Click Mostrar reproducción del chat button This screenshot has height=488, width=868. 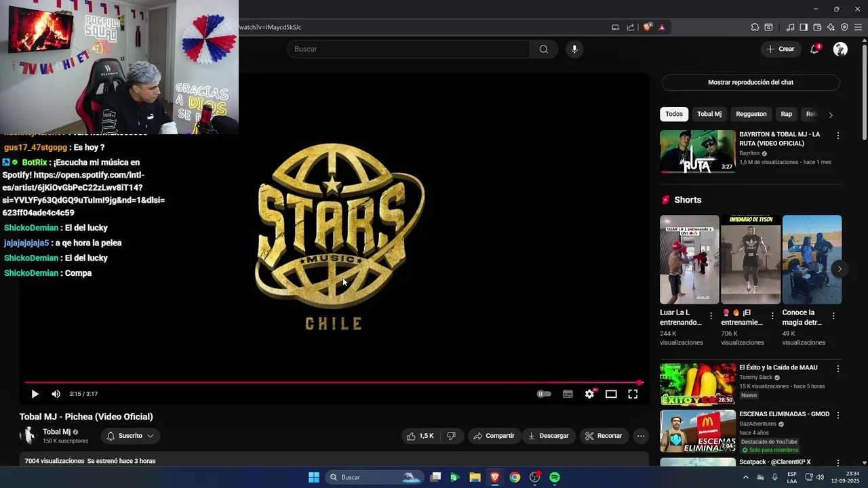point(751,82)
